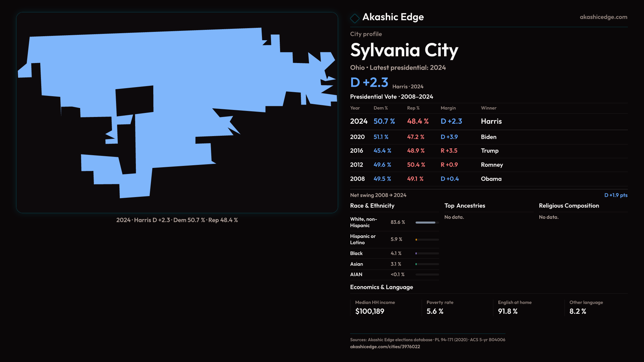
Task: Click the akashicedge.com/cities/3976022 URL
Action: [x=385, y=347]
